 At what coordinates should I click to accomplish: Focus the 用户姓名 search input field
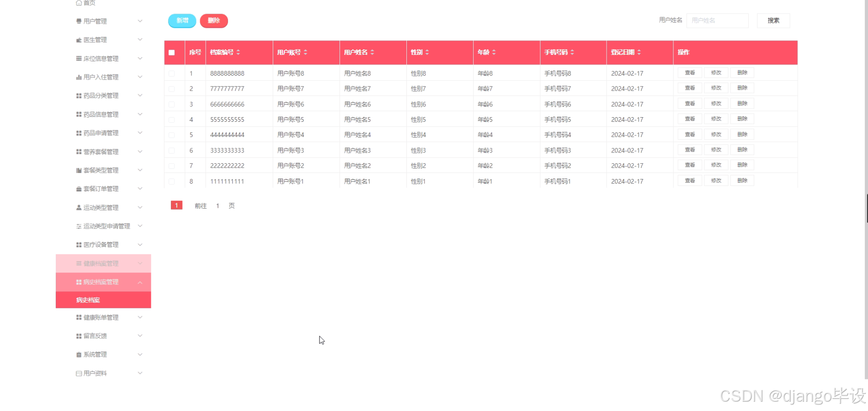point(718,20)
